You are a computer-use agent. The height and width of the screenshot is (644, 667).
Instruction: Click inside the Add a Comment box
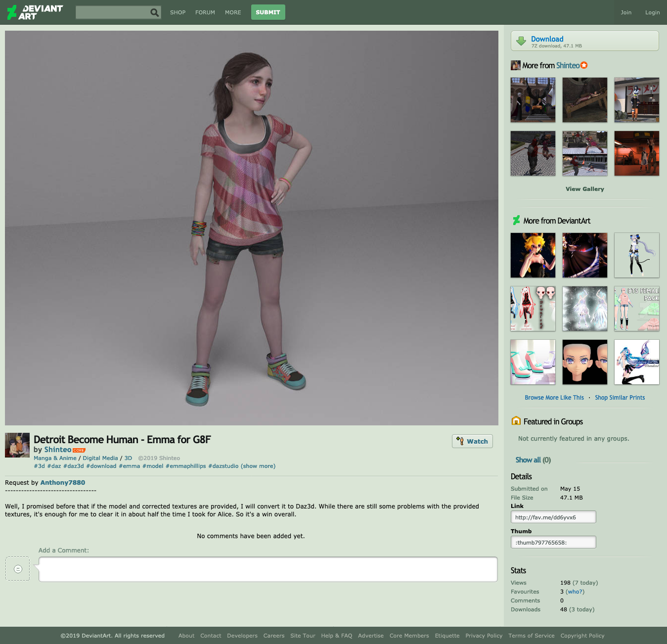268,569
